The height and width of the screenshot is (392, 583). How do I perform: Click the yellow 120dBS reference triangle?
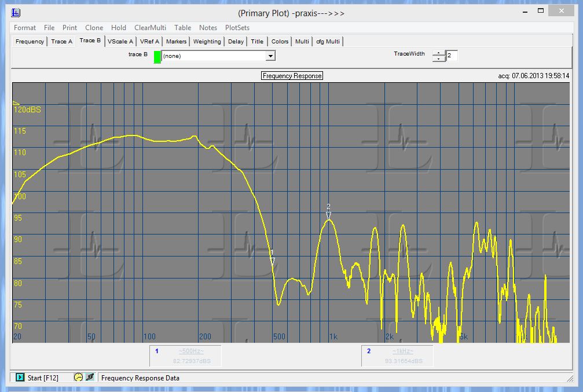coord(16,102)
